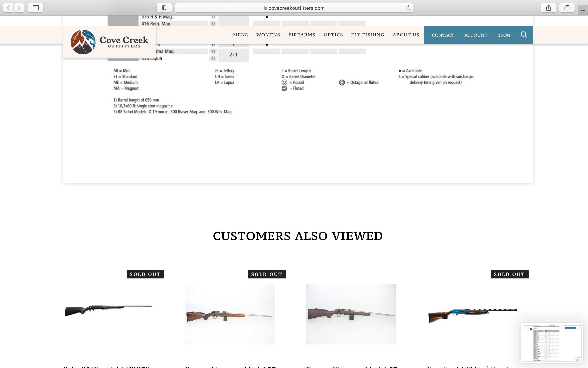Viewport: 588px width, 368px height.
Task: Go forward with Safari's forward arrow
Action: point(19,8)
